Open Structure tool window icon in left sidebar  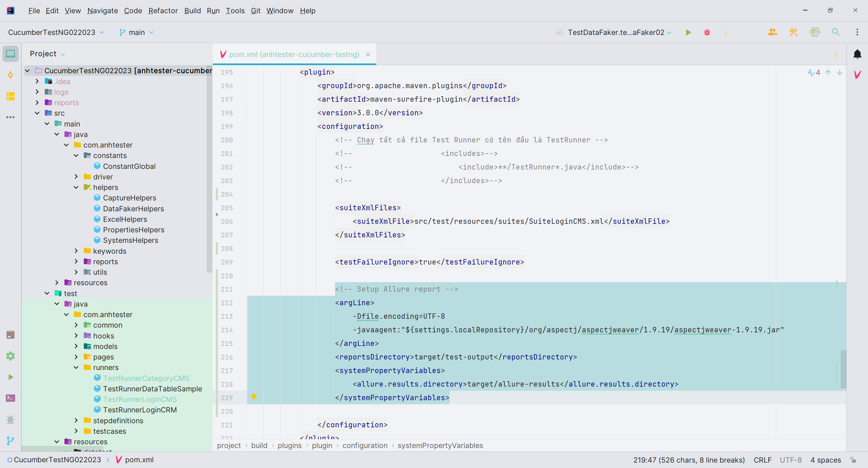(x=11, y=96)
